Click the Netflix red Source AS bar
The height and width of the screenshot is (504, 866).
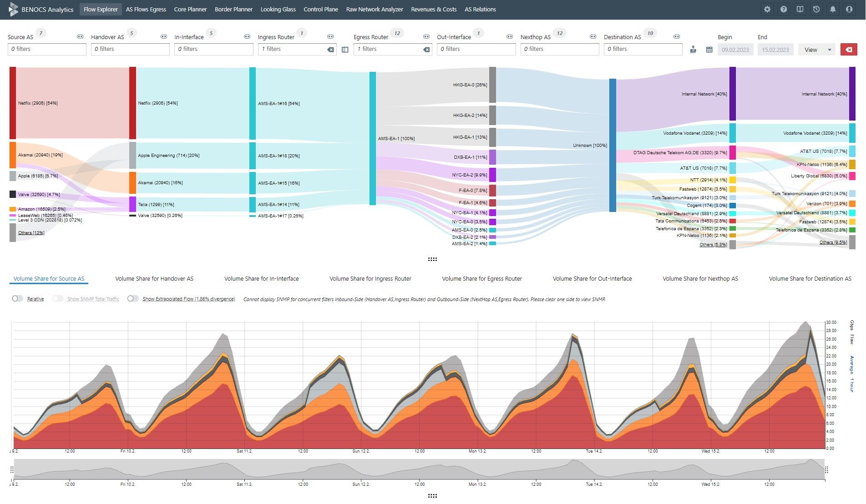point(13,103)
